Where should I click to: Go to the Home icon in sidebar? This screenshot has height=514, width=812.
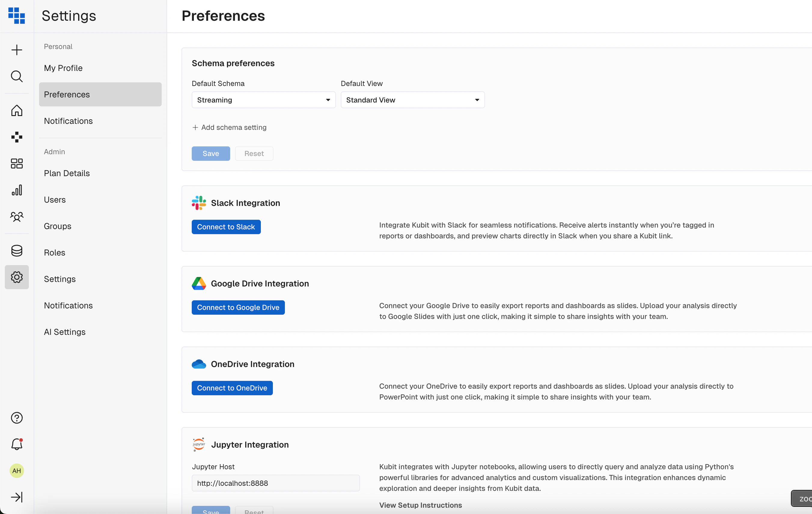[17, 111]
